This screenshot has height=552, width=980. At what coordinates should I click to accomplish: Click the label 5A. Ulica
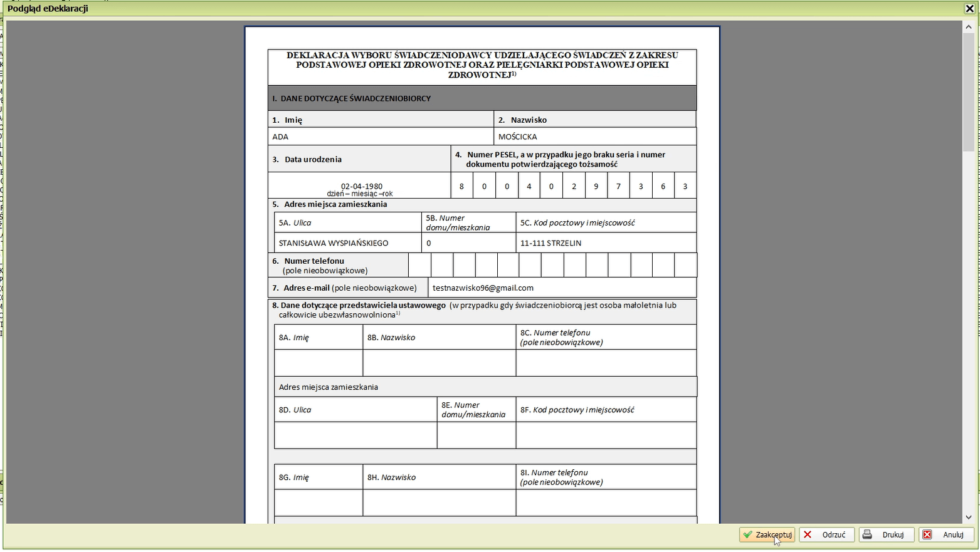click(x=295, y=222)
